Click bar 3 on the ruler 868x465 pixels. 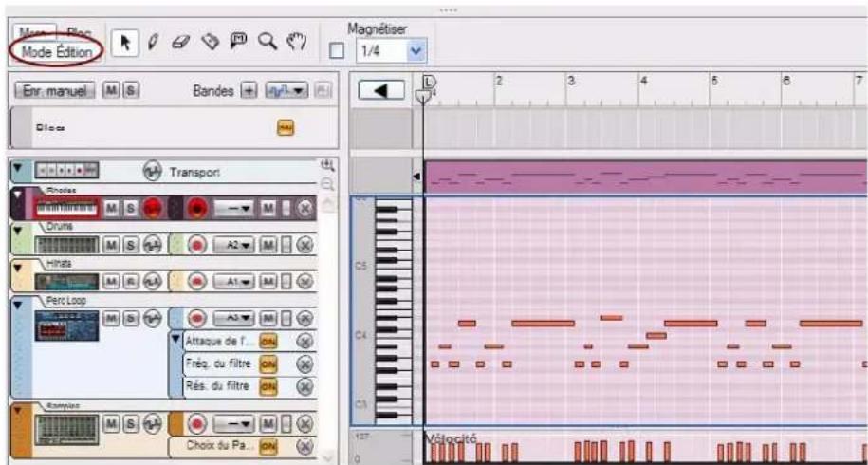point(572,82)
